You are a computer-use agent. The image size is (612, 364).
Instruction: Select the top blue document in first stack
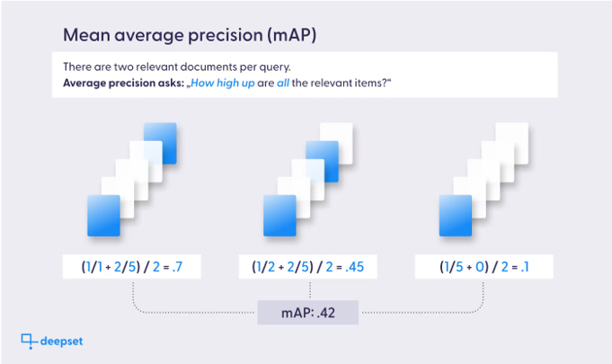click(160, 143)
